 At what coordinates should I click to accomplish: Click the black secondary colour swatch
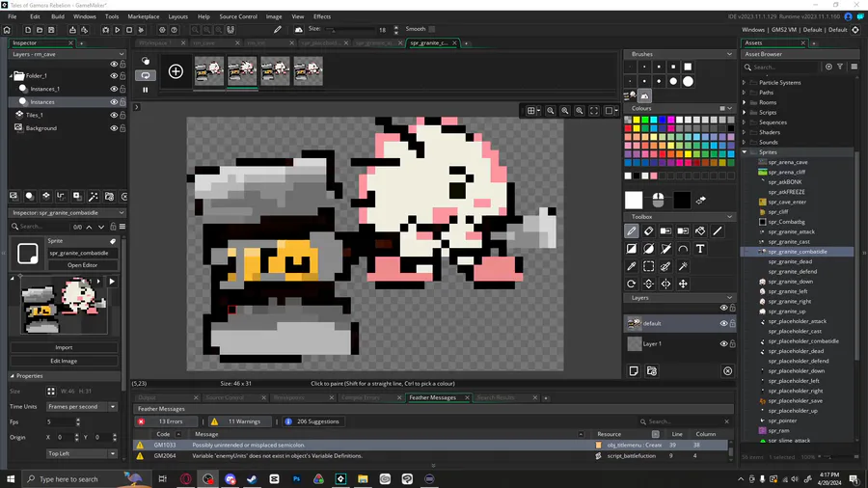tap(682, 201)
